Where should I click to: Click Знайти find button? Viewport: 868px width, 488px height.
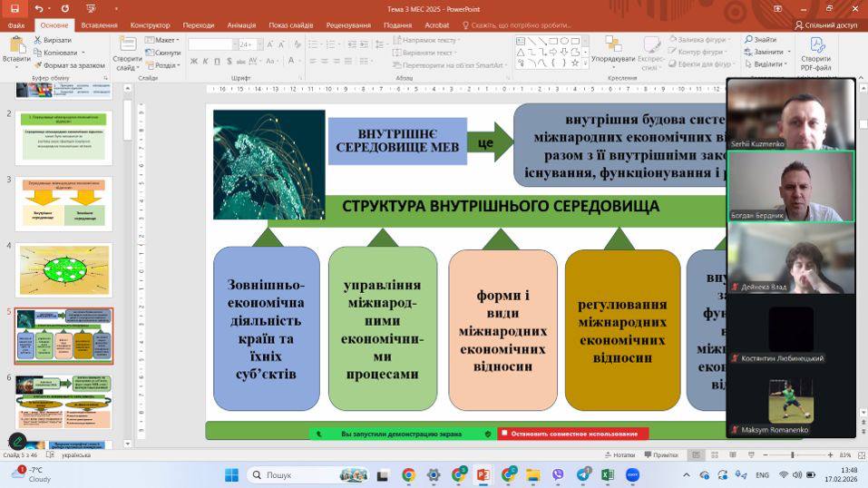point(761,40)
